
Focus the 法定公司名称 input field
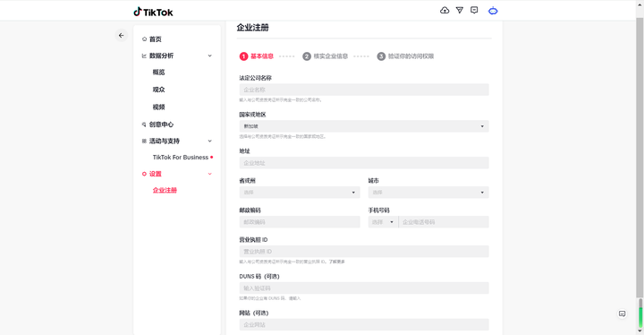click(x=364, y=90)
